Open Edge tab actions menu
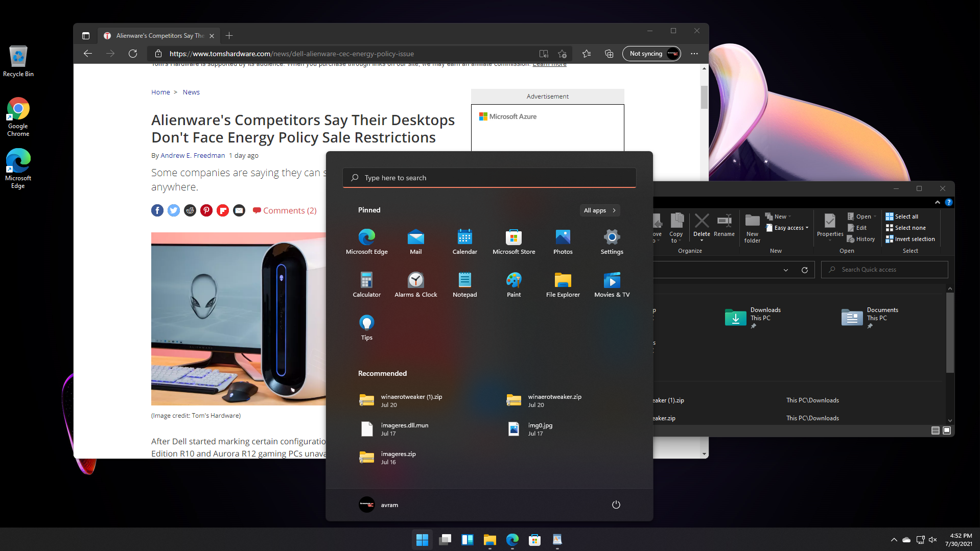 tap(86, 36)
